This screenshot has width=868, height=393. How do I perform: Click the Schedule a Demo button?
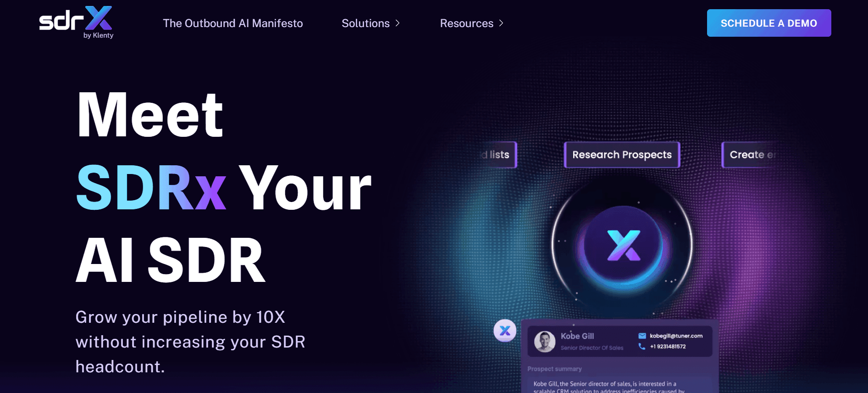[x=769, y=23]
